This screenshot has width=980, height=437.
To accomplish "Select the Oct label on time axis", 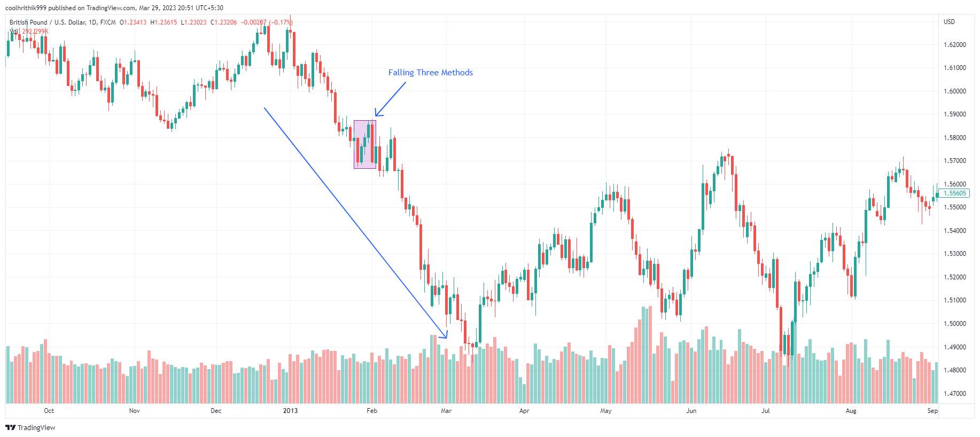I will (x=49, y=411).
